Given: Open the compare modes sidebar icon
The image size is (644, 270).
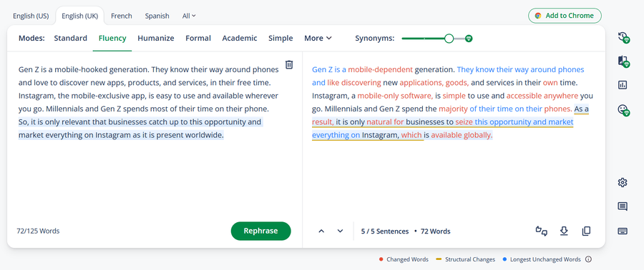Looking at the screenshot, I should [x=623, y=61].
